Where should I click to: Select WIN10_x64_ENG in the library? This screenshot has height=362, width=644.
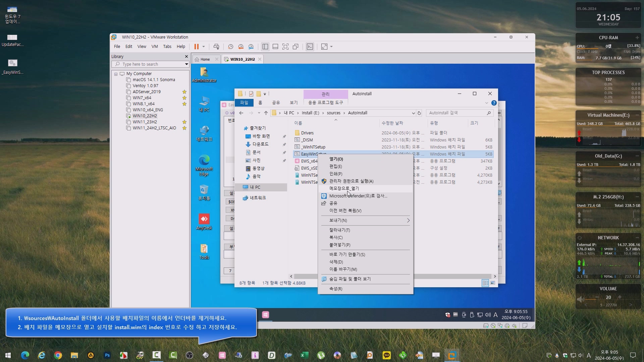[x=148, y=110]
